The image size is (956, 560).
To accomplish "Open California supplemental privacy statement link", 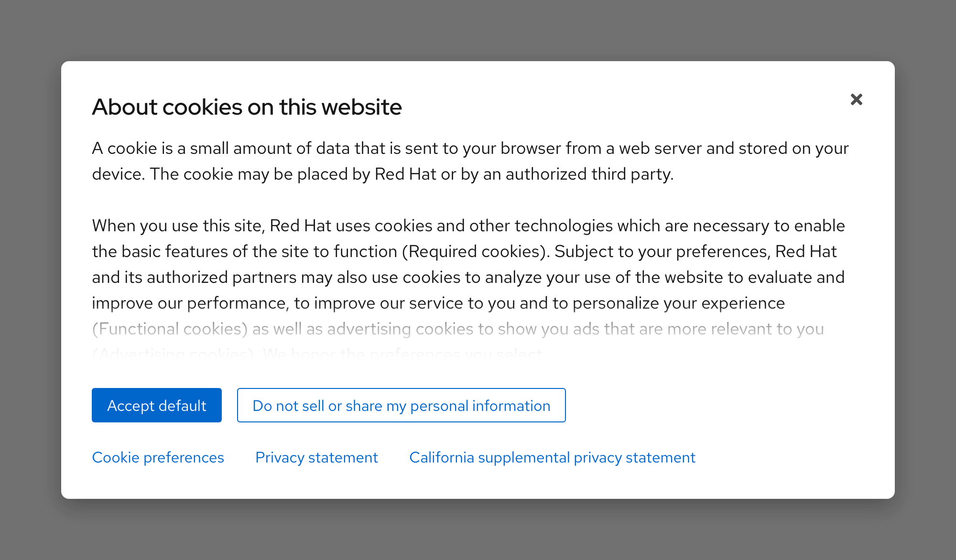I will [552, 457].
